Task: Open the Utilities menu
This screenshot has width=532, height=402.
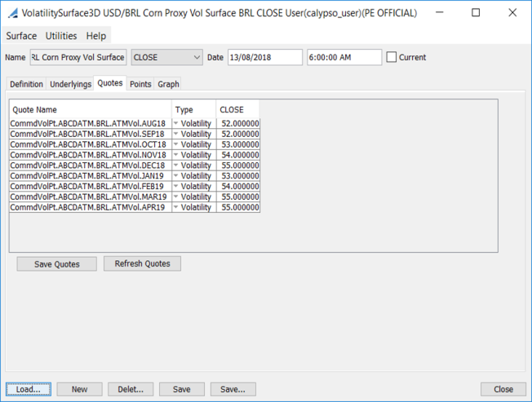Action: tap(61, 36)
